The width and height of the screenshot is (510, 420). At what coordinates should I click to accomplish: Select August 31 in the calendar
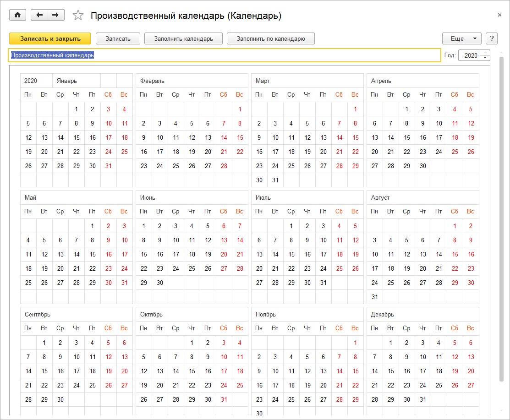click(375, 297)
